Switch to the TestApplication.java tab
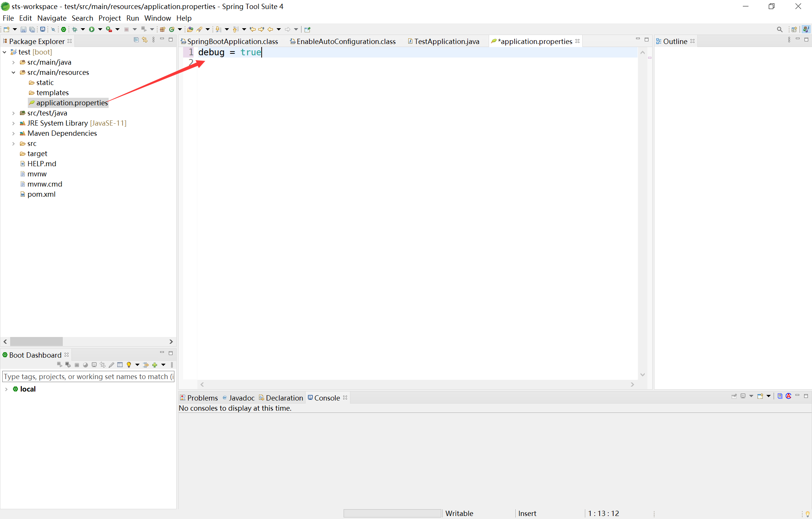The width and height of the screenshot is (812, 519). [x=446, y=41]
